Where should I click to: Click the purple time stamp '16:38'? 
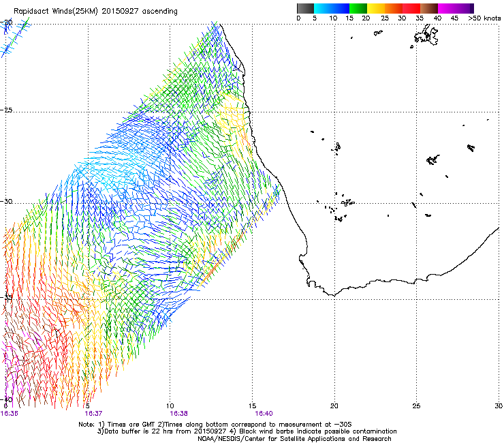click(x=178, y=413)
